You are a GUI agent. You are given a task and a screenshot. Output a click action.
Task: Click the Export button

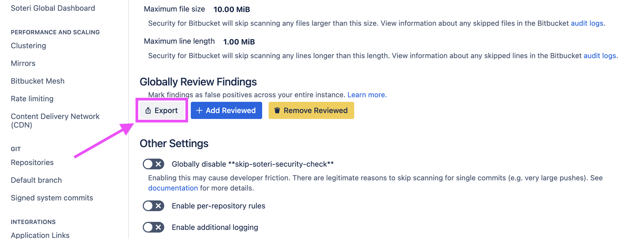(x=162, y=110)
